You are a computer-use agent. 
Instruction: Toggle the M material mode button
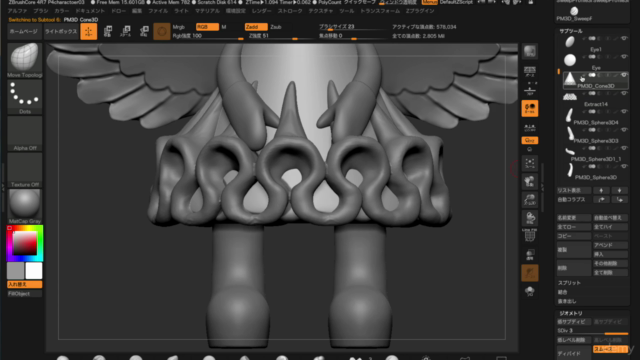224,27
